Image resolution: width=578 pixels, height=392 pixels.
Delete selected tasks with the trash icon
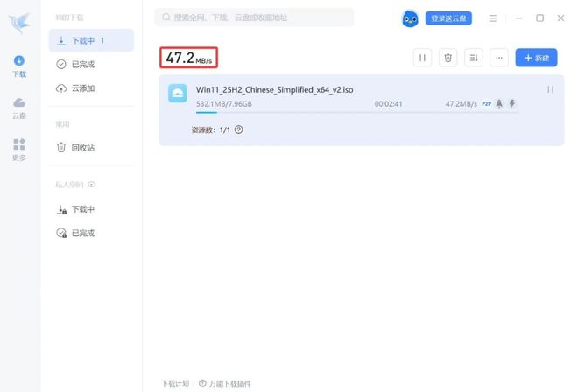[x=448, y=58]
